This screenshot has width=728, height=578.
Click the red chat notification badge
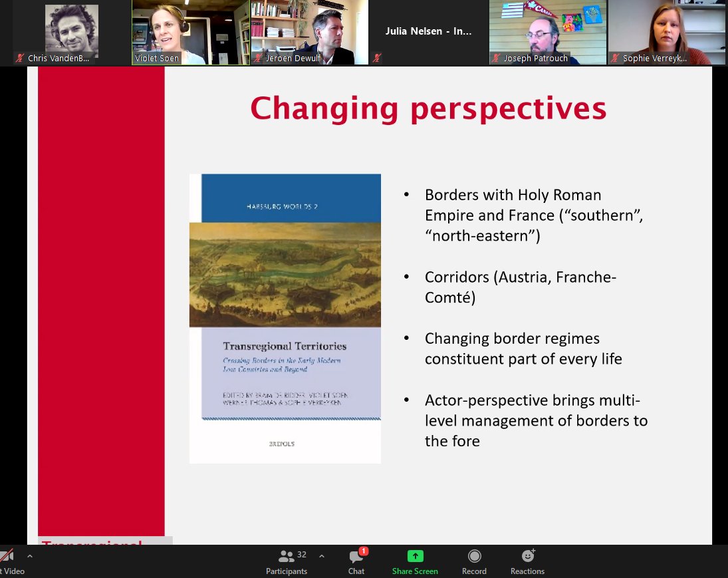(364, 551)
